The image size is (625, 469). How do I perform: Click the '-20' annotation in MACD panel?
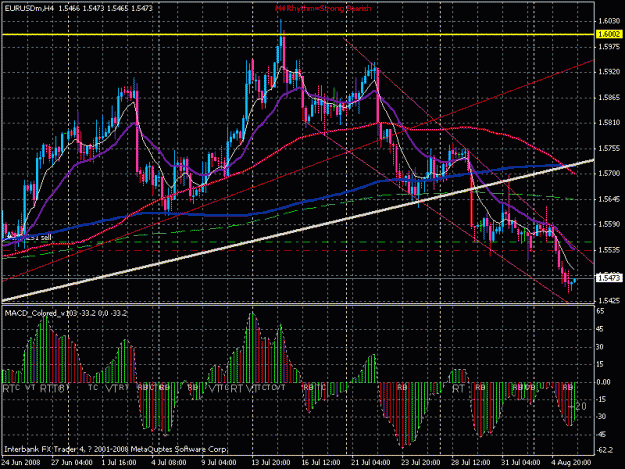click(x=578, y=406)
